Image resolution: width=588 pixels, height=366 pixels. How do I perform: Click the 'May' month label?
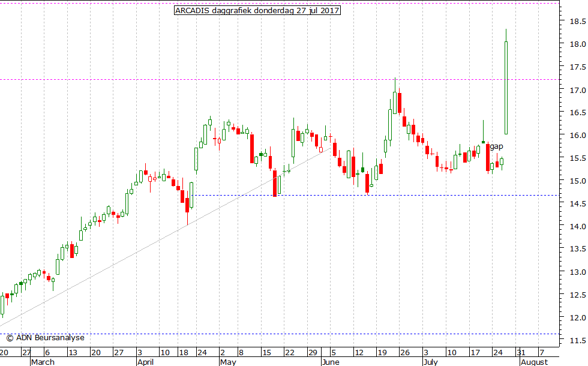coord(229,362)
